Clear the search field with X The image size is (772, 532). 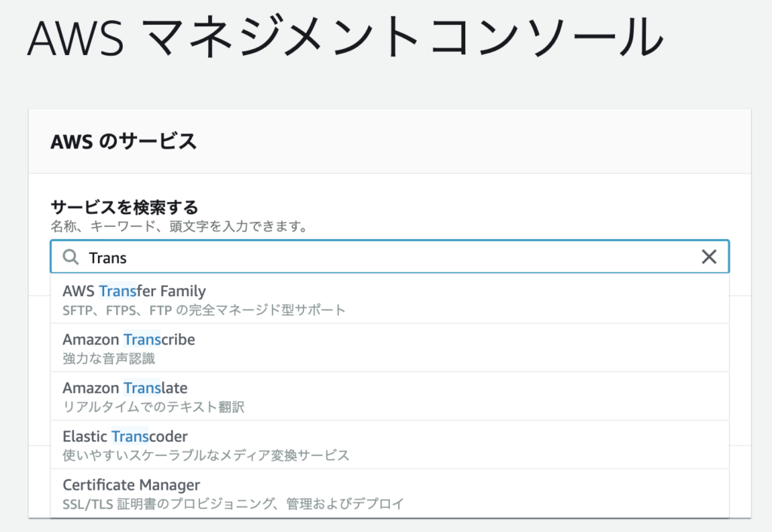[709, 256]
